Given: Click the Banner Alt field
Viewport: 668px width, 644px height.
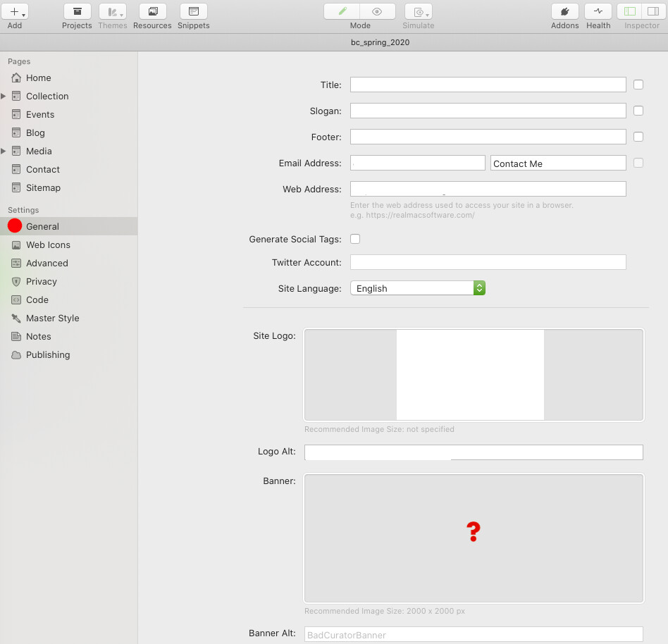Looking at the screenshot, I should point(474,634).
